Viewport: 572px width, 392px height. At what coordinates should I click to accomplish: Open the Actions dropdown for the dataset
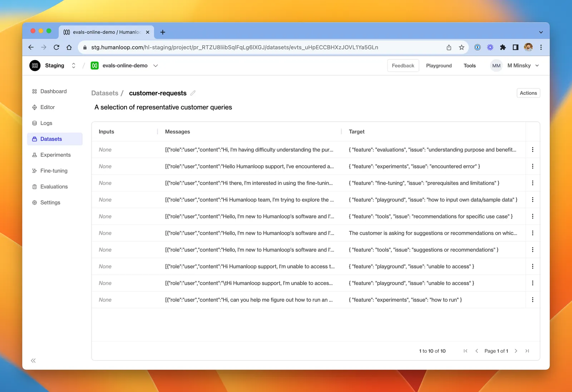[x=528, y=93]
